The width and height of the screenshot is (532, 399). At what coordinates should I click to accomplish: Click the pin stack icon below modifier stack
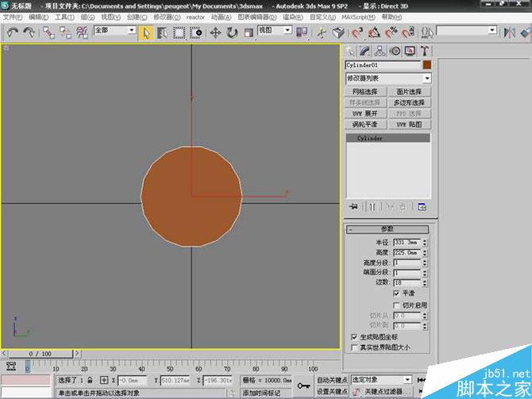click(x=353, y=206)
